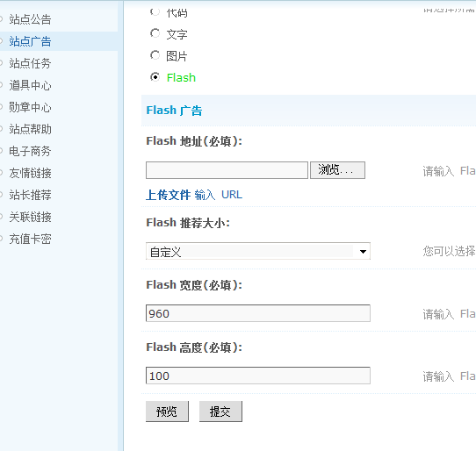
Task: Select the 文字 radio option
Action: coord(155,33)
